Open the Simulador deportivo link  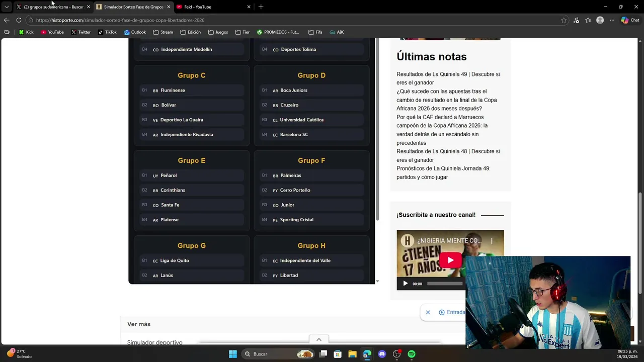(155, 342)
